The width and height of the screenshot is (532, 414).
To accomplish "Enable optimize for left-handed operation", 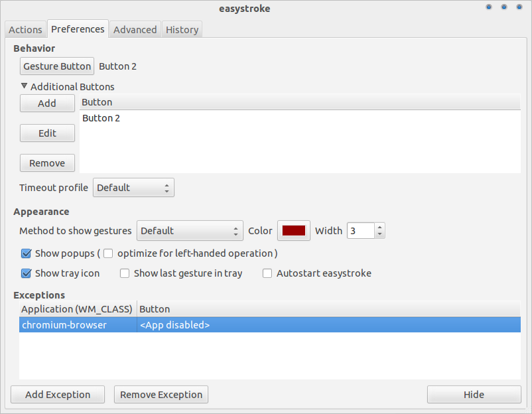I will point(108,253).
